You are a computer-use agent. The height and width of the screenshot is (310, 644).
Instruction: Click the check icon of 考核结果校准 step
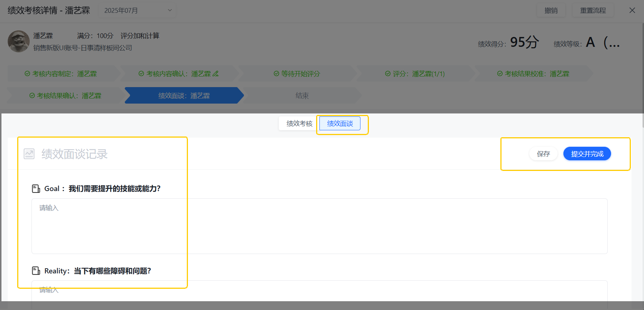point(500,74)
